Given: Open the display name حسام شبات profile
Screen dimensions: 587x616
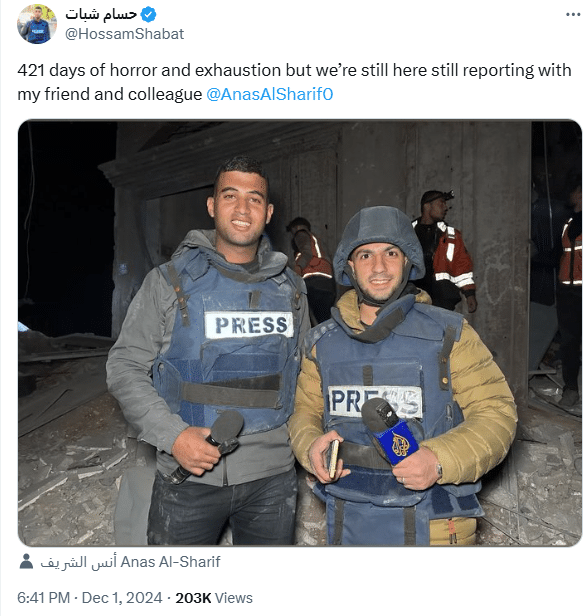Looking at the screenshot, I should 101,15.
